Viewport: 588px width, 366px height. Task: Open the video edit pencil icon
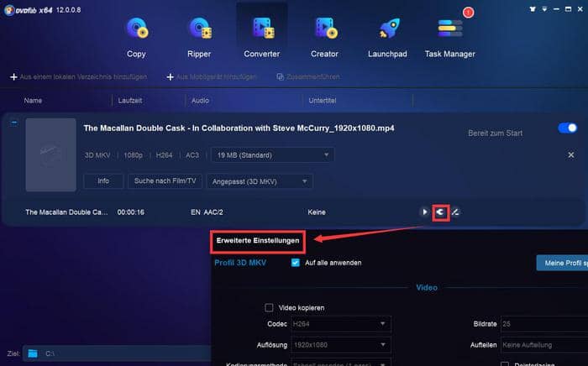455,212
